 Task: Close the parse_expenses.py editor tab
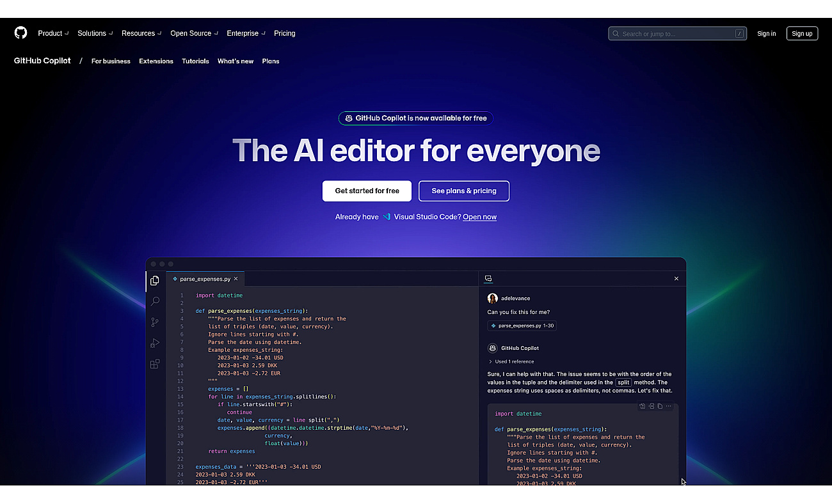(236, 279)
